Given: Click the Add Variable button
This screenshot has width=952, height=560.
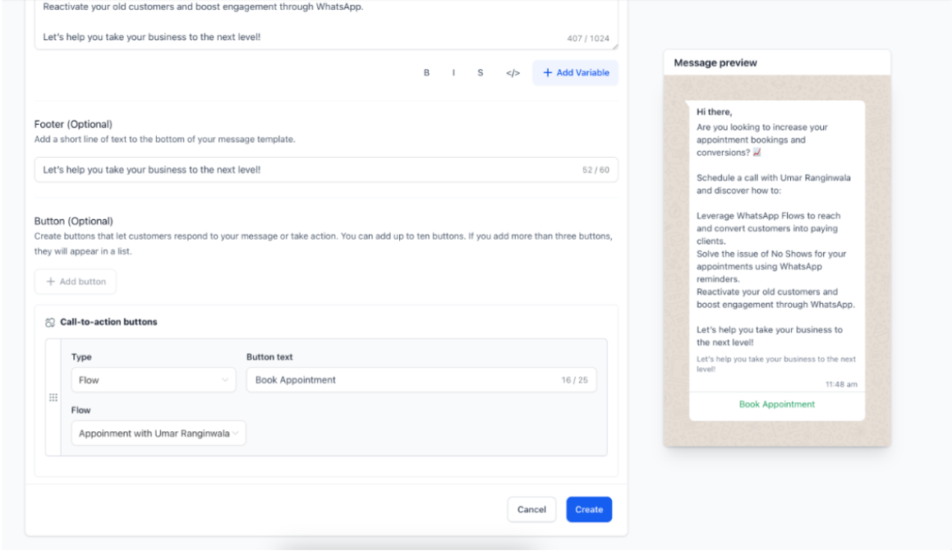Looking at the screenshot, I should pyautogui.click(x=576, y=73).
